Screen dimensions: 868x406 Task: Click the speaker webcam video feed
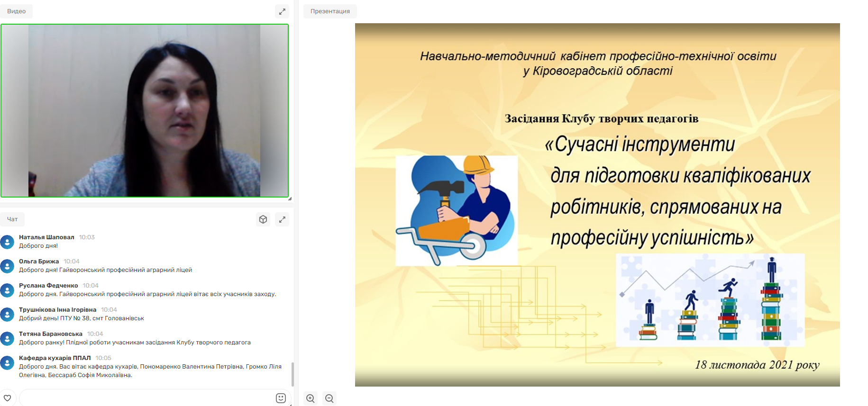[145, 110]
